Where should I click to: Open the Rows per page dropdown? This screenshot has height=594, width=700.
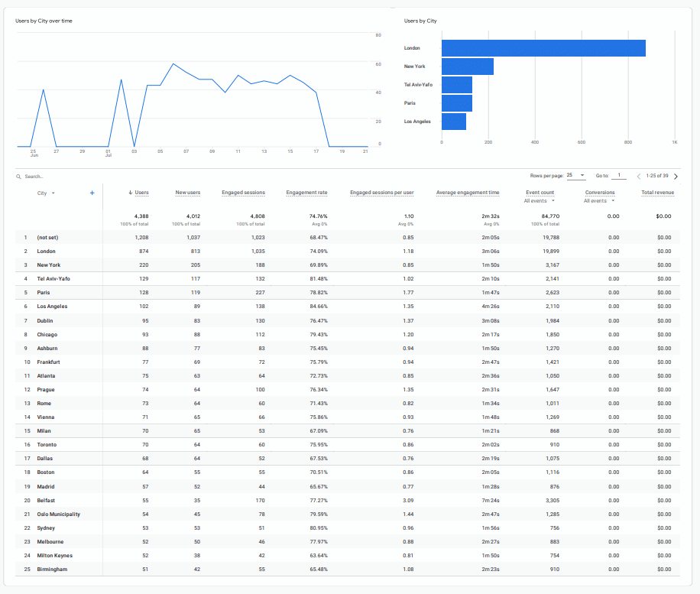click(576, 176)
